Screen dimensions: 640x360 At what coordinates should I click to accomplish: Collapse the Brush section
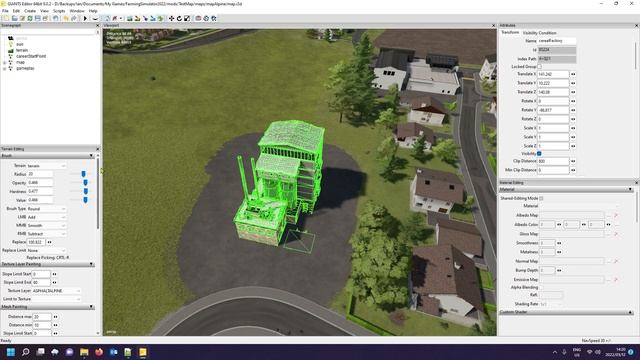point(91,156)
